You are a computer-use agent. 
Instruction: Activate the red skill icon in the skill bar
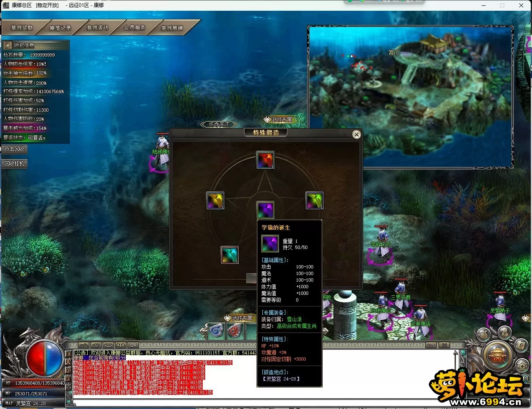click(x=235, y=331)
